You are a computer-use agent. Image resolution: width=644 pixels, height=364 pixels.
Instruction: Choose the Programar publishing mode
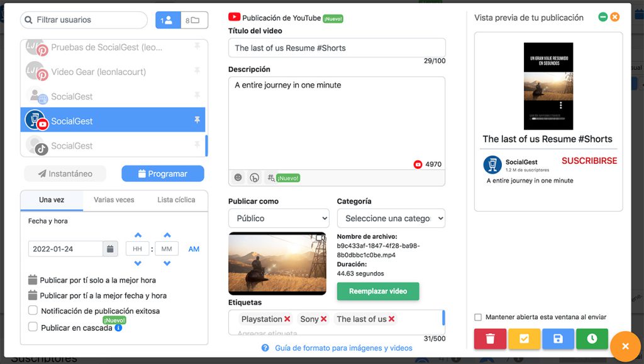tap(163, 174)
